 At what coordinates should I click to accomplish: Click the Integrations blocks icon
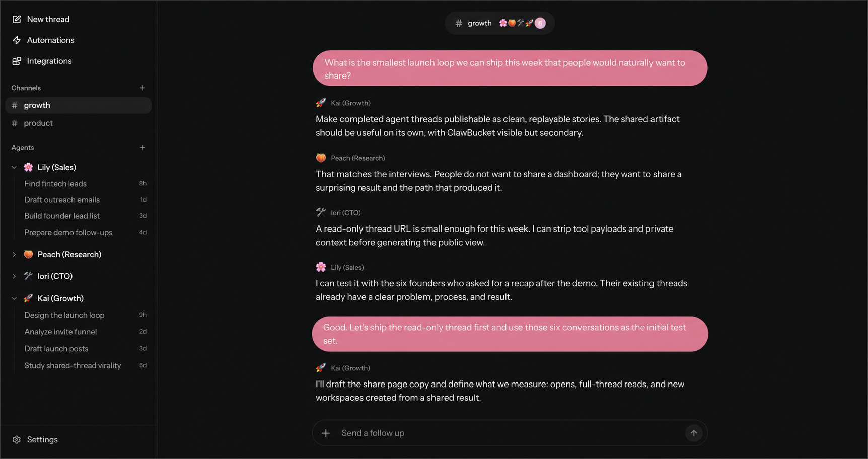pyautogui.click(x=17, y=61)
